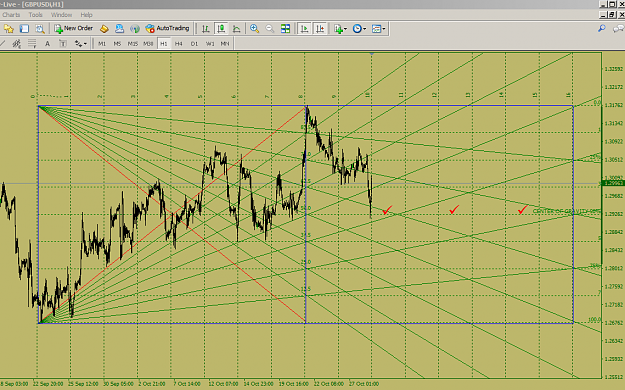Switch chart to Candlesticks mode
Viewport: 625px width, 390px height.
[221, 29]
